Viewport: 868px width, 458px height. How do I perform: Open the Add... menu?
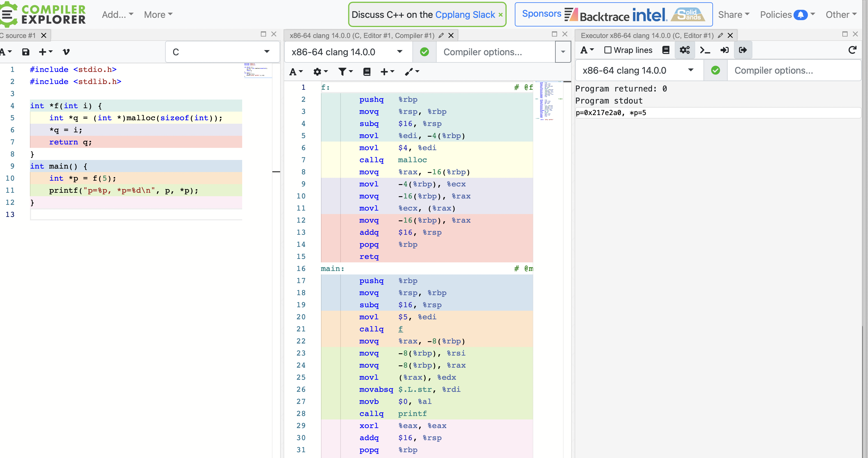point(118,14)
